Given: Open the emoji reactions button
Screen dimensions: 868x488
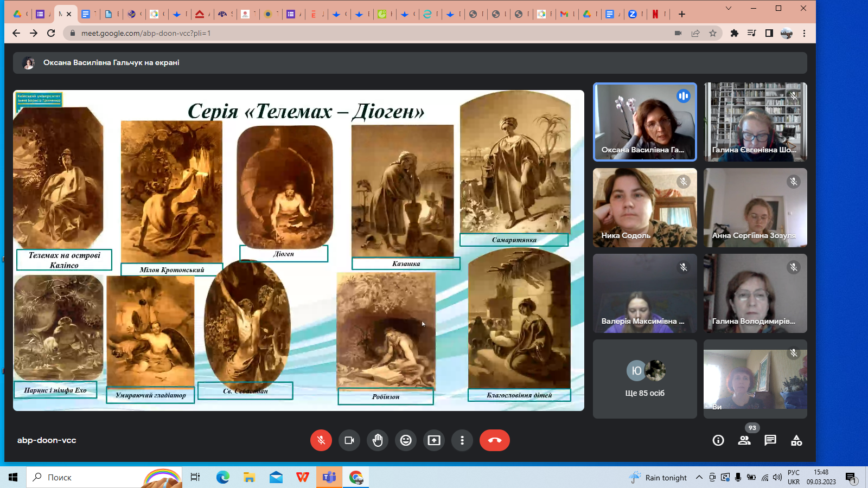Looking at the screenshot, I should (x=406, y=440).
